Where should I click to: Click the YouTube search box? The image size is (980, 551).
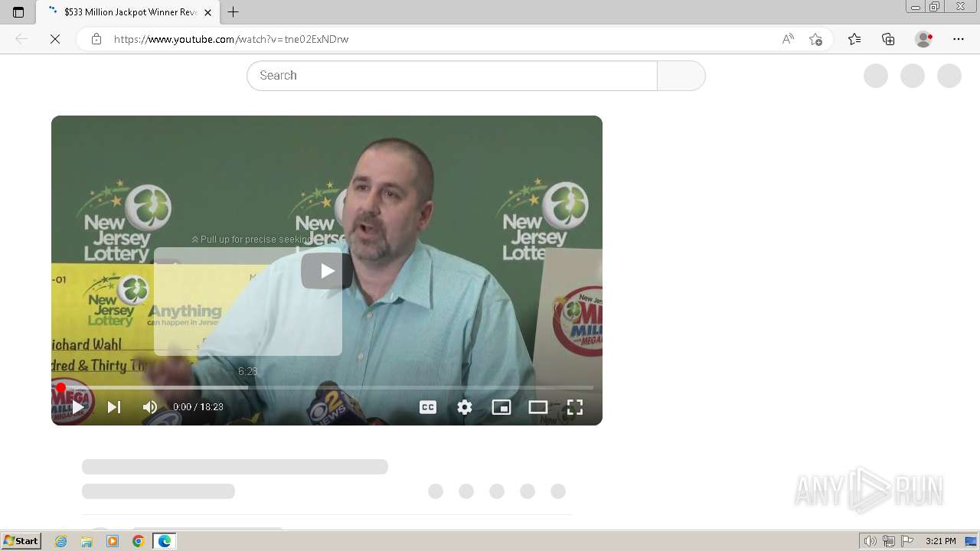tap(452, 76)
